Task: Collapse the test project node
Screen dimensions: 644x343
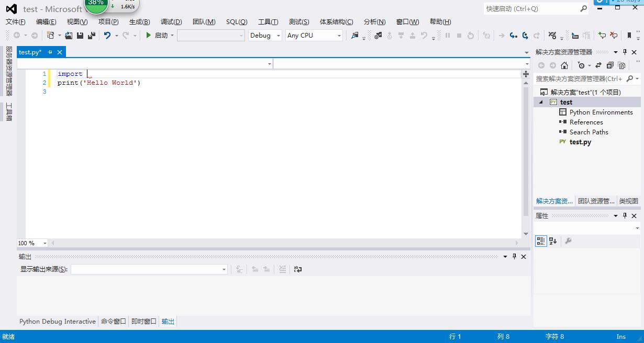Action: pos(541,102)
